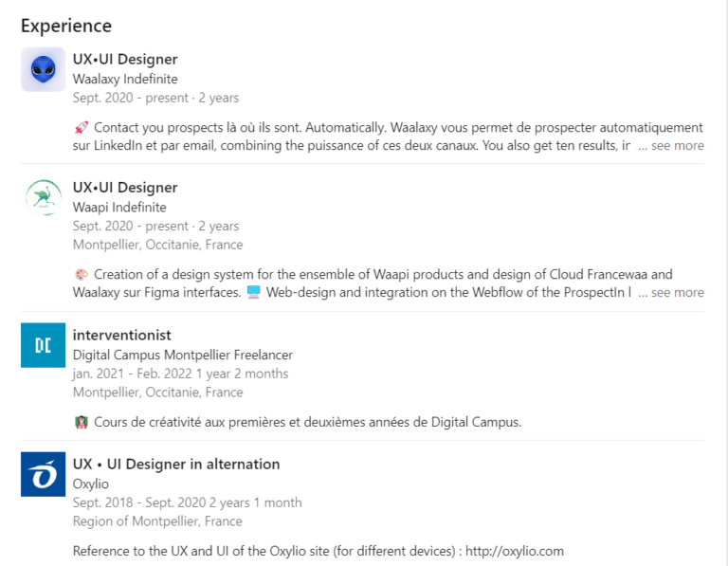This screenshot has height=566, width=728.
Task: Click the Oxylio company name
Action: coord(91,484)
